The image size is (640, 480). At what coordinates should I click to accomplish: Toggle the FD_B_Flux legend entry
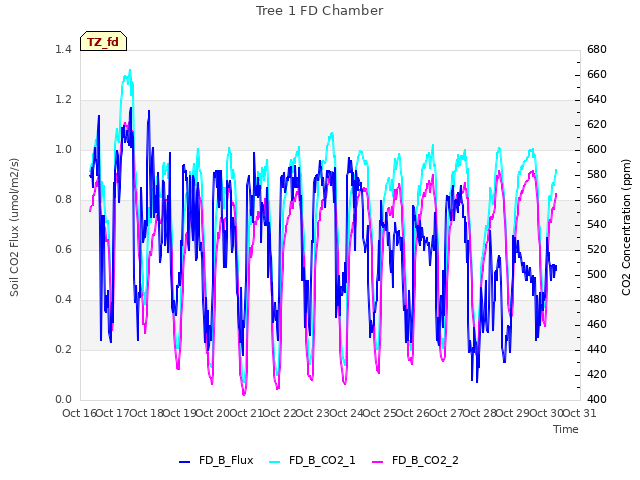(216, 460)
